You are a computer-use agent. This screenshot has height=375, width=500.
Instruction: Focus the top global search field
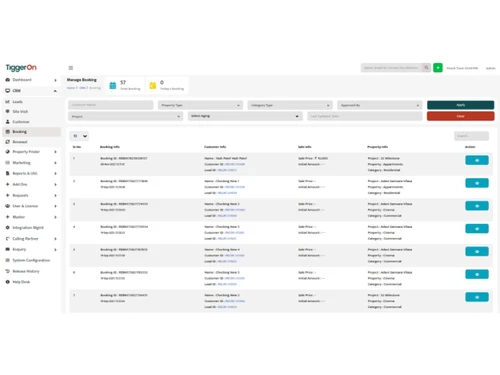pyautogui.click(x=391, y=68)
